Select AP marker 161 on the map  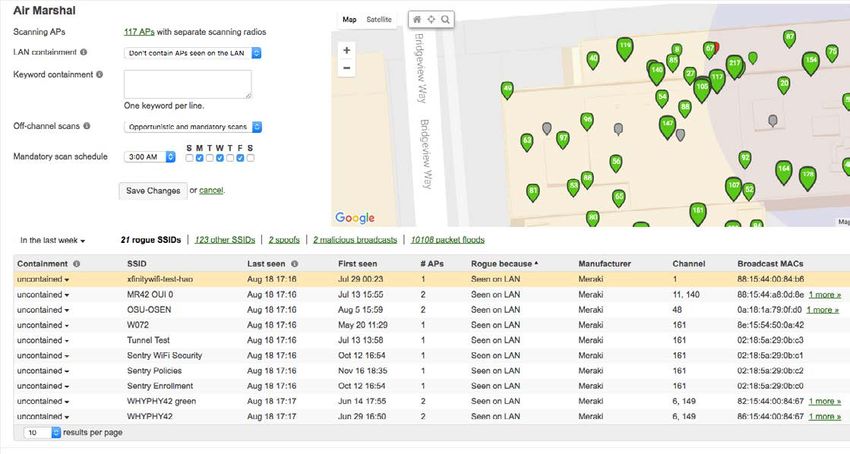tap(698, 213)
